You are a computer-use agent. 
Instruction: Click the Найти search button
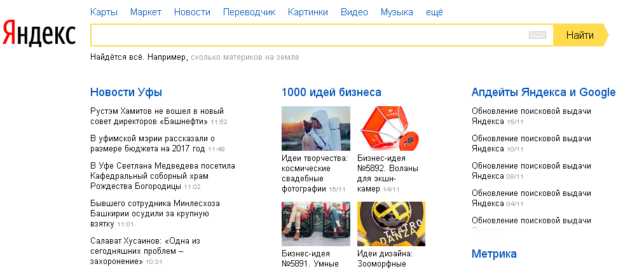(x=580, y=35)
